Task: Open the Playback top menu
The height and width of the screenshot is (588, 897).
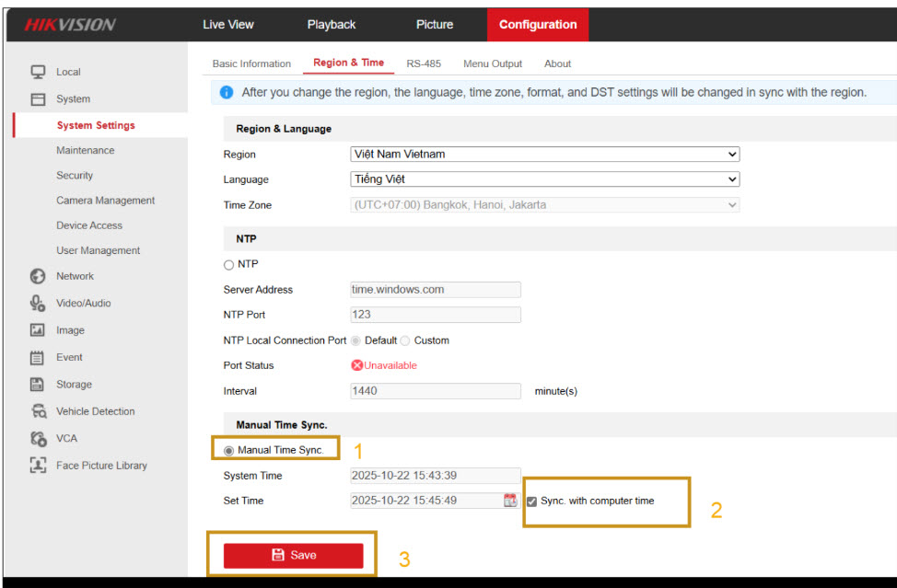Action: point(332,25)
